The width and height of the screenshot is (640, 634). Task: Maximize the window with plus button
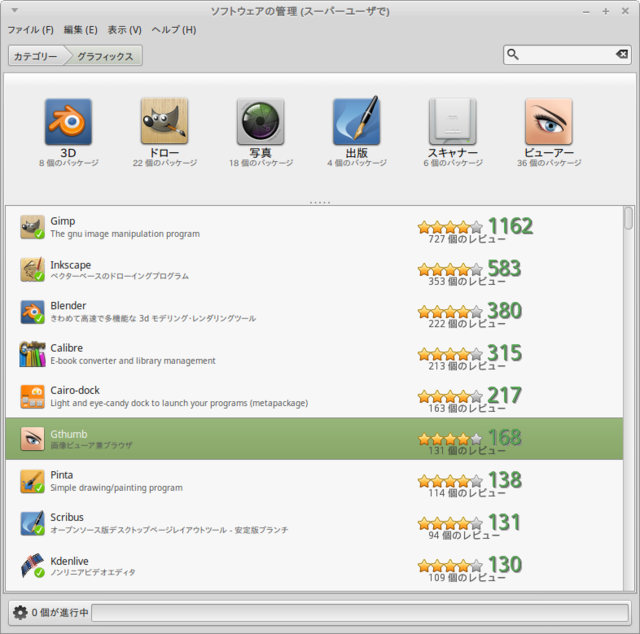[x=606, y=11]
